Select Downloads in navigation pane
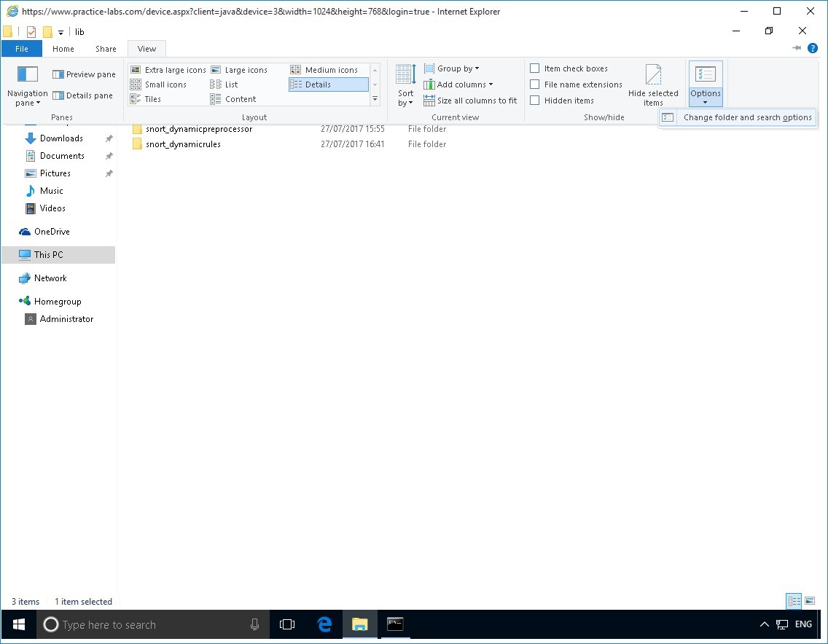This screenshot has width=828, height=644. click(x=61, y=138)
